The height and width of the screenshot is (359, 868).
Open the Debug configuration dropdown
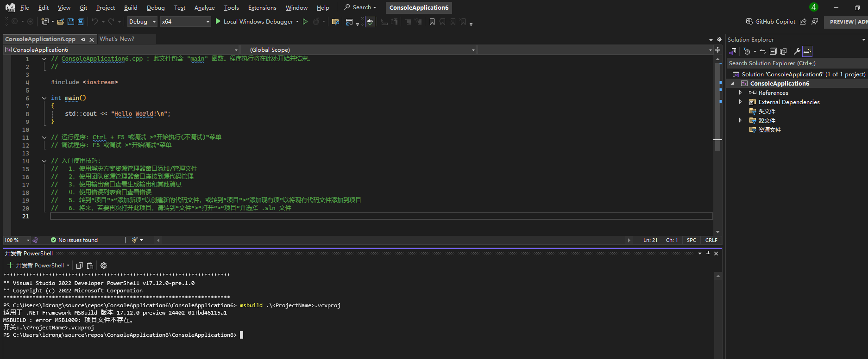(142, 21)
